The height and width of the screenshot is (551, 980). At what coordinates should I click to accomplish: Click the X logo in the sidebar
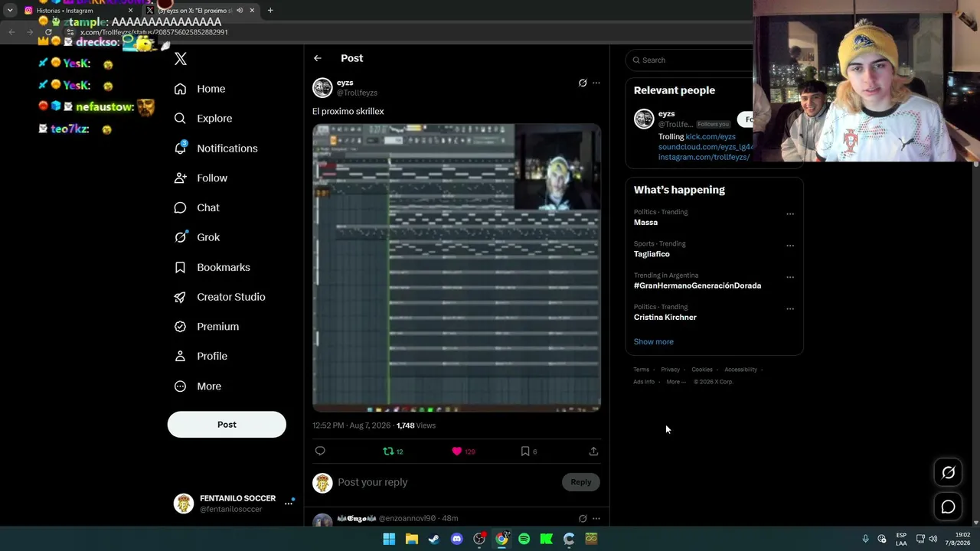tap(181, 59)
